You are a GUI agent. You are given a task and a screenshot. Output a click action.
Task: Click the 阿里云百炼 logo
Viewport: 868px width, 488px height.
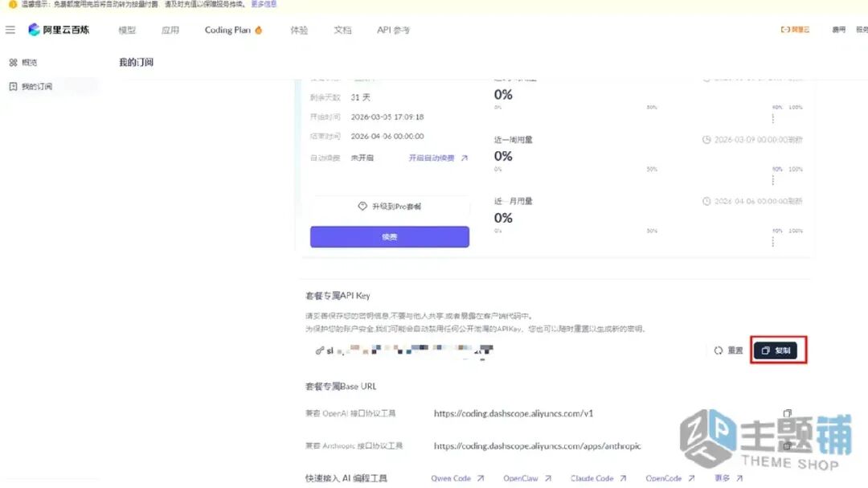[x=59, y=30]
